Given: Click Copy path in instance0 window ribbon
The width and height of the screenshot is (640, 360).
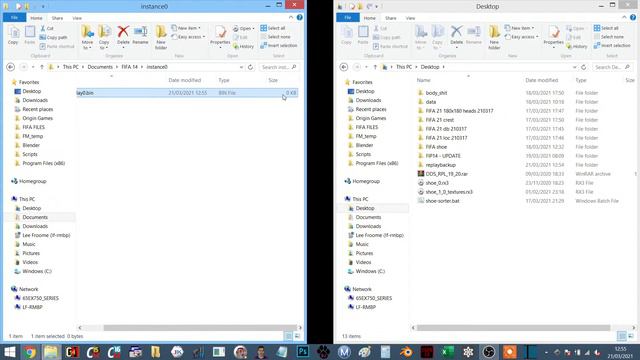Looking at the screenshot, I should click(x=53, y=37).
